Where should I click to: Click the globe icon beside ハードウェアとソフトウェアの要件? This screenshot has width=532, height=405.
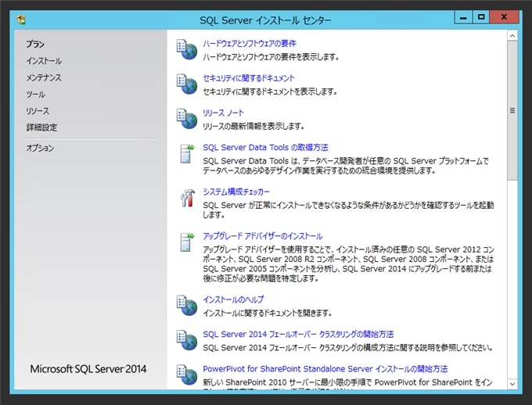click(187, 49)
